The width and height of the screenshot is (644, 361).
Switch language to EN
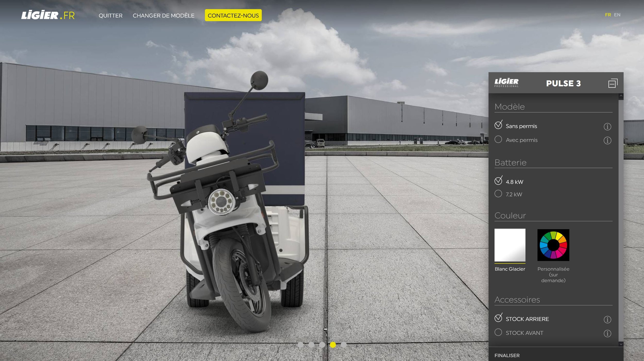point(617,15)
